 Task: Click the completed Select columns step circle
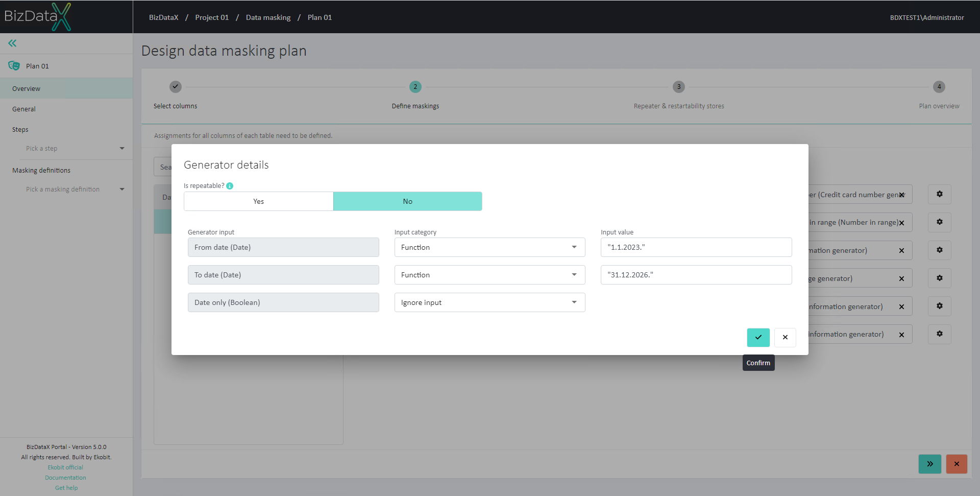click(x=176, y=87)
